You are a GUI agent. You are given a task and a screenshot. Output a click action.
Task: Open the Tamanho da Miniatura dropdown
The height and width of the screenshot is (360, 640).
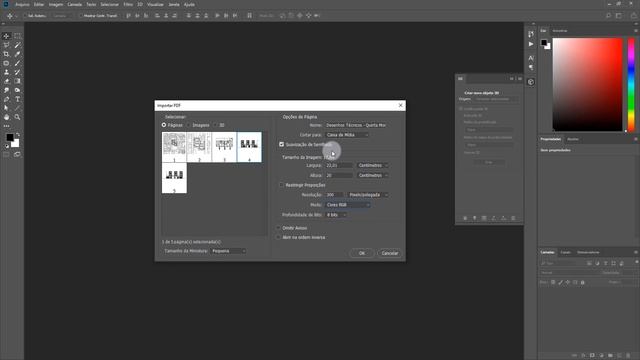coord(228,251)
